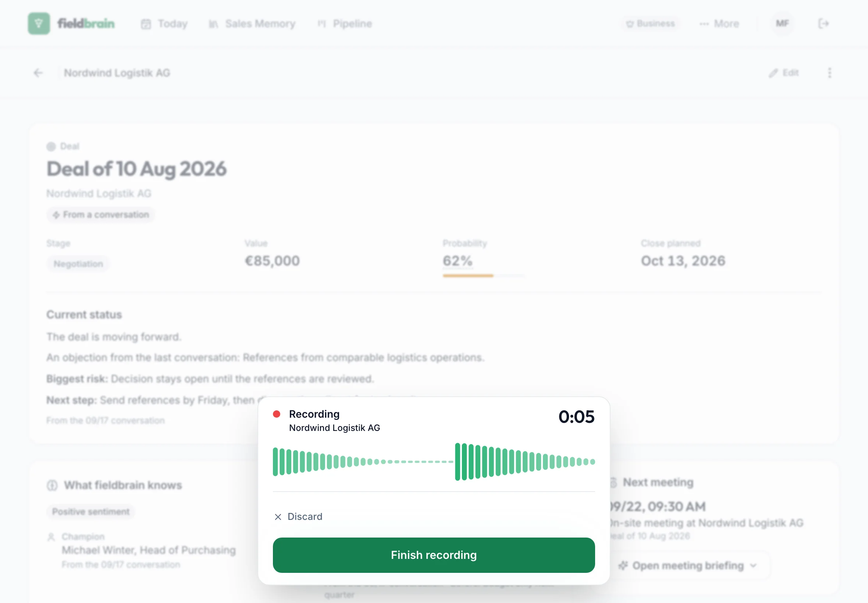Click the 'From a conversation' tag
Viewport: 868px width, 603px height.
click(101, 215)
